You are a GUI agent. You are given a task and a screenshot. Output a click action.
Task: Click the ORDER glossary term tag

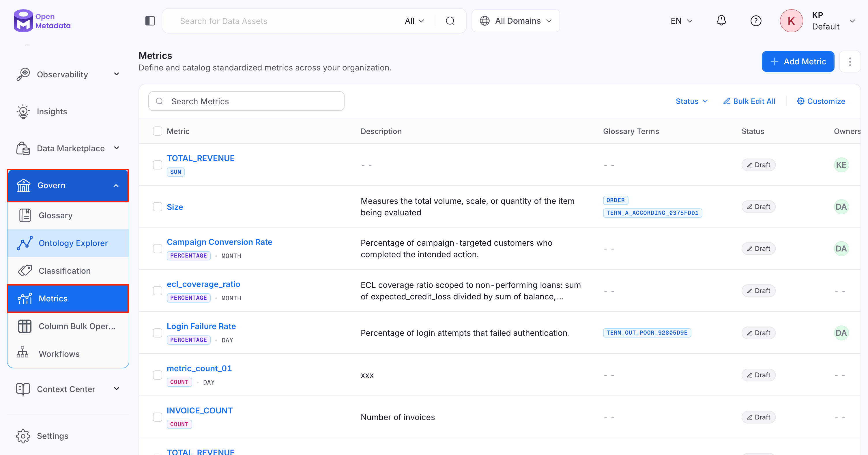click(x=615, y=200)
